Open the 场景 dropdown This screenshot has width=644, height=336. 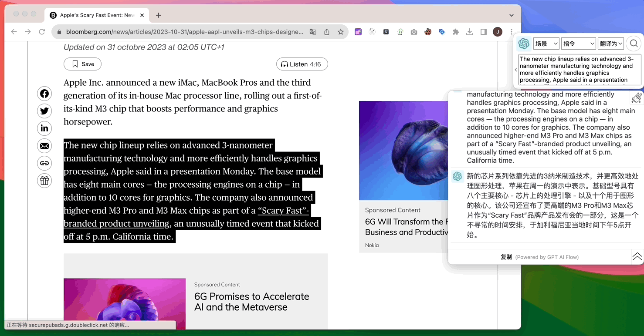coord(546,44)
